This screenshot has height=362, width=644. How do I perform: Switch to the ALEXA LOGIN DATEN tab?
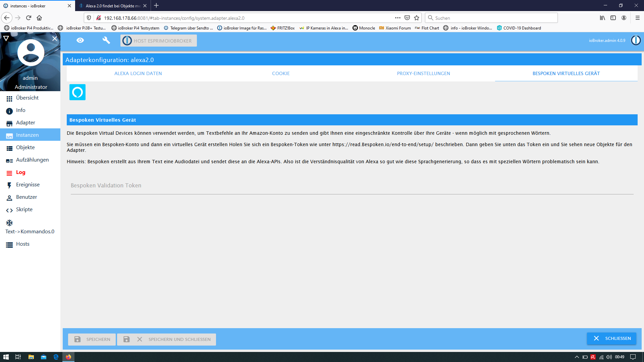pyautogui.click(x=138, y=73)
